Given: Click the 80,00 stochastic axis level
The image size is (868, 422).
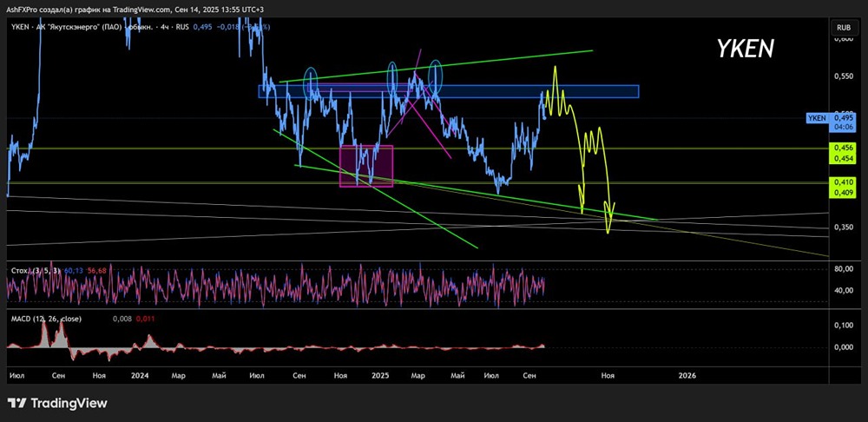Looking at the screenshot, I should coord(844,269).
